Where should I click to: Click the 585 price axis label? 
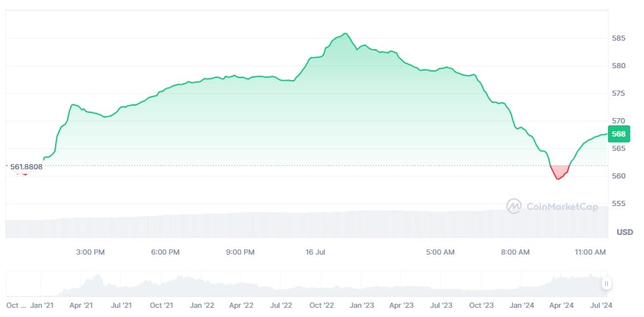(x=618, y=38)
